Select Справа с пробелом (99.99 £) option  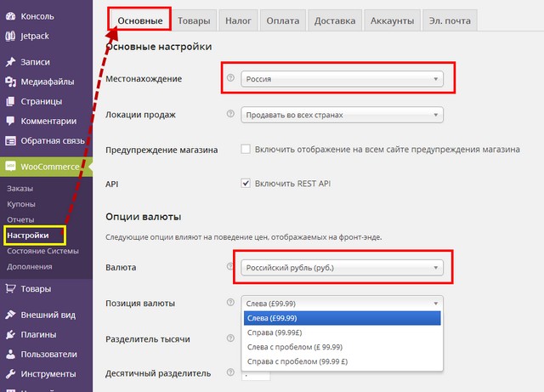pyautogui.click(x=342, y=361)
